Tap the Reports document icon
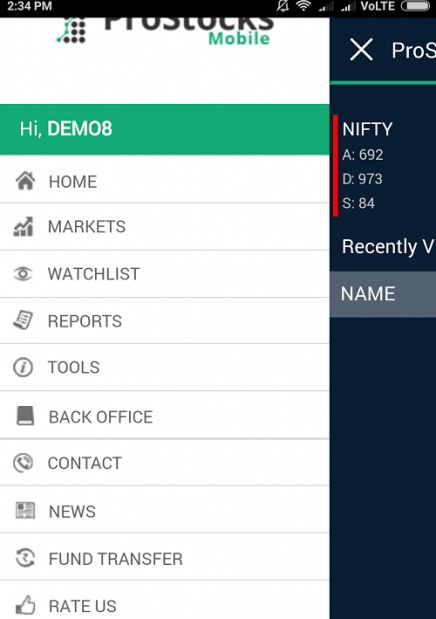 point(23,320)
